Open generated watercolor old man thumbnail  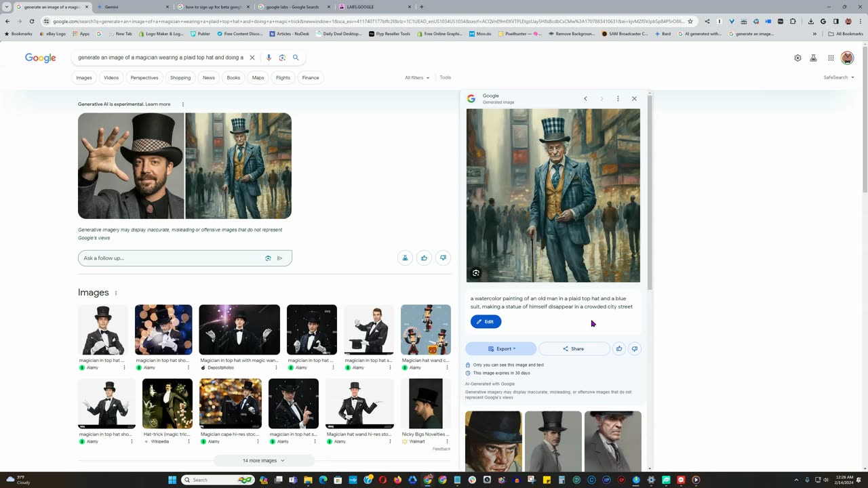click(239, 166)
